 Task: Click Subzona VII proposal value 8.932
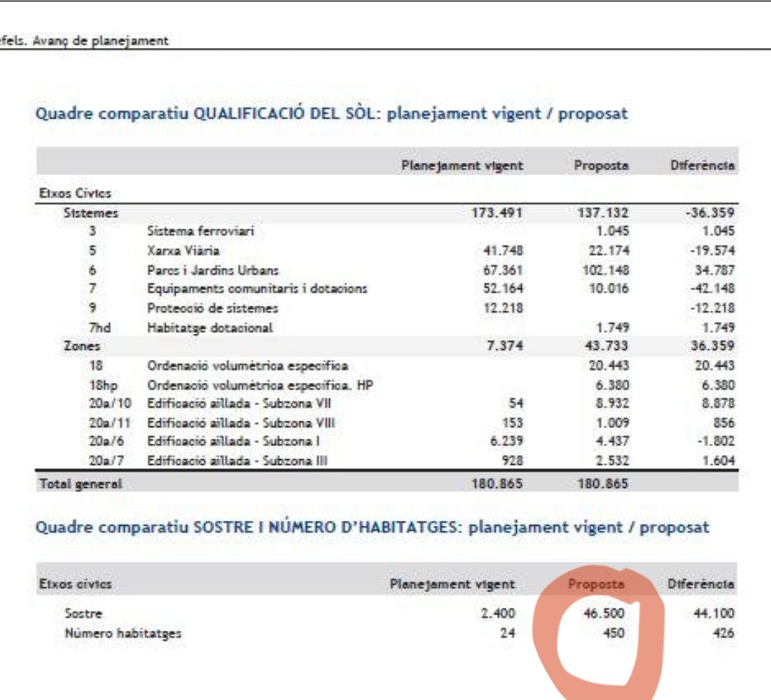click(x=613, y=404)
